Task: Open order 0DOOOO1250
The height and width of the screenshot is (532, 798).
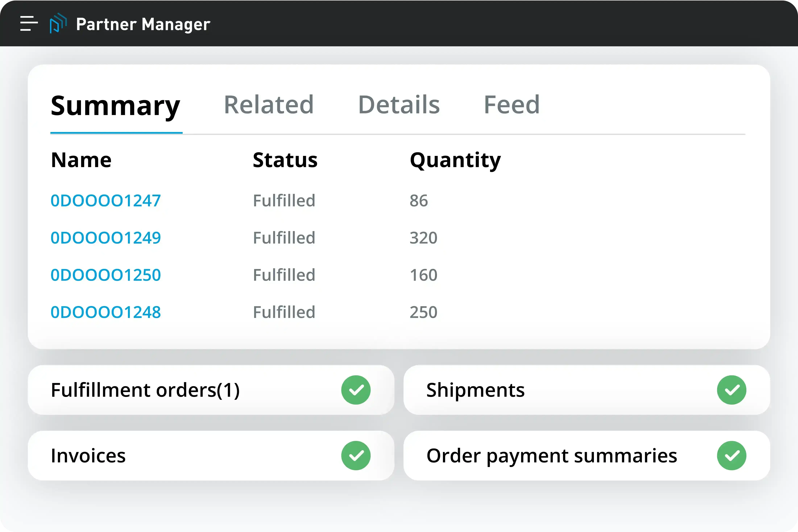Action: [x=106, y=275]
